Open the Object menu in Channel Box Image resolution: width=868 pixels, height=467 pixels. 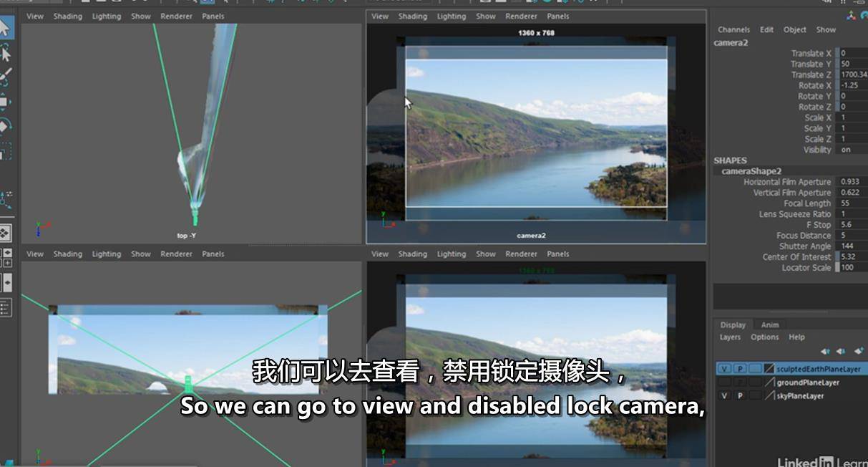(795, 29)
